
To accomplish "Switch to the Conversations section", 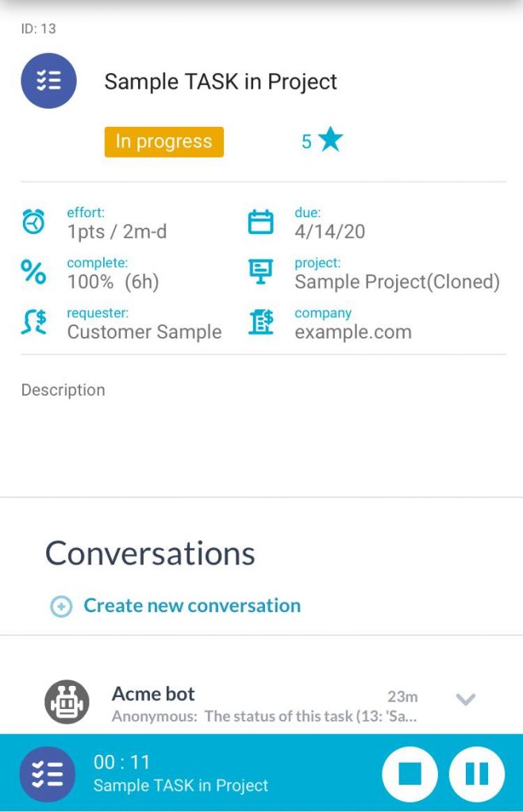I will click(150, 553).
